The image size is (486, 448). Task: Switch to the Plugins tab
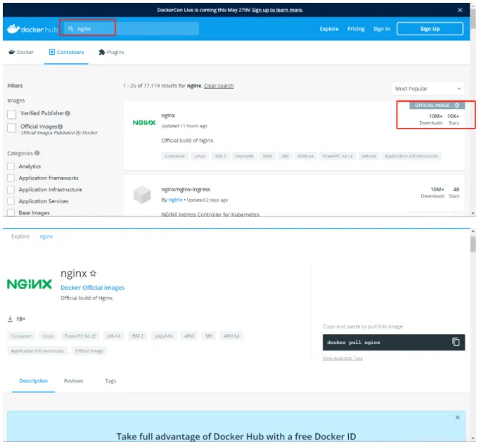[111, 52]
